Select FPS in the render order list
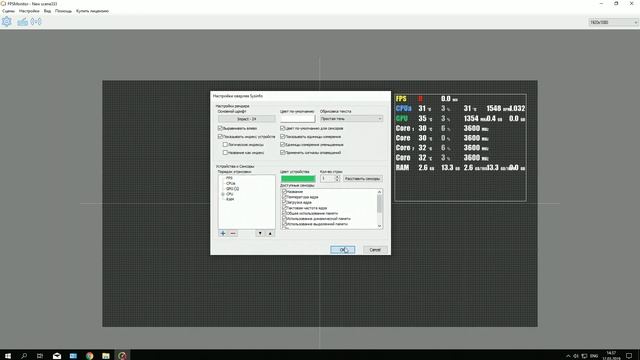The image size is (640, 360). click(x=229, y=178)
